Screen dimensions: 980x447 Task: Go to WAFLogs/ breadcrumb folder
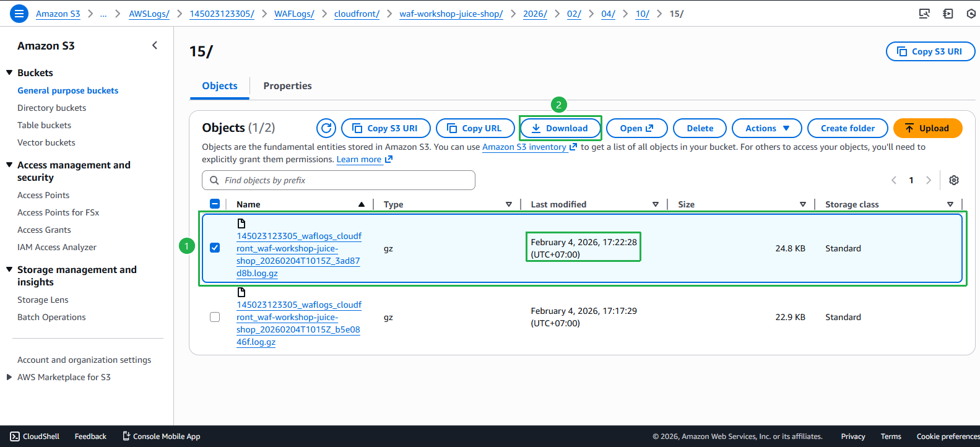point(294,14)
